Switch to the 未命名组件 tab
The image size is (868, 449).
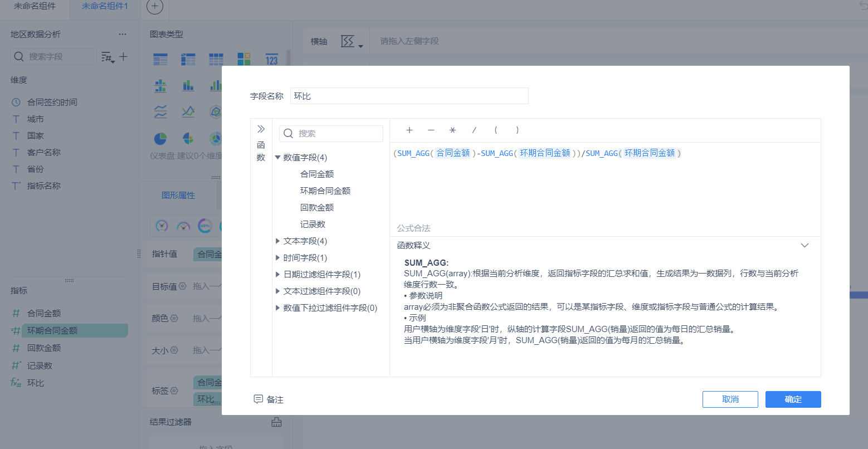35,6
